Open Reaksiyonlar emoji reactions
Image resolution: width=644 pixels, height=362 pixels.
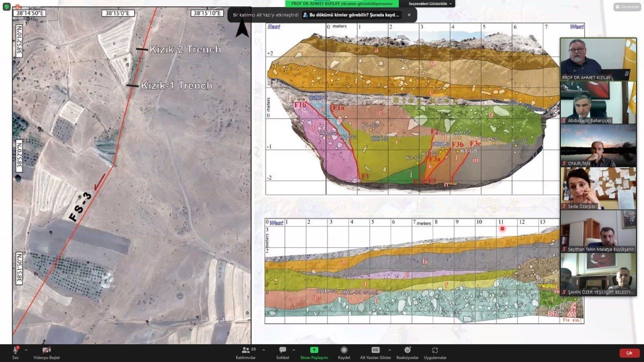(x=407, y=350)
